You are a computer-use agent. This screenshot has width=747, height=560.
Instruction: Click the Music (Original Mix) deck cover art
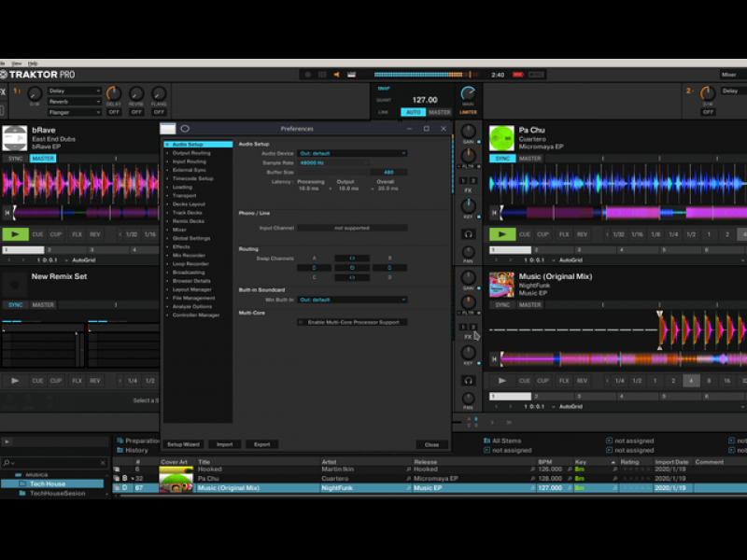501,285
